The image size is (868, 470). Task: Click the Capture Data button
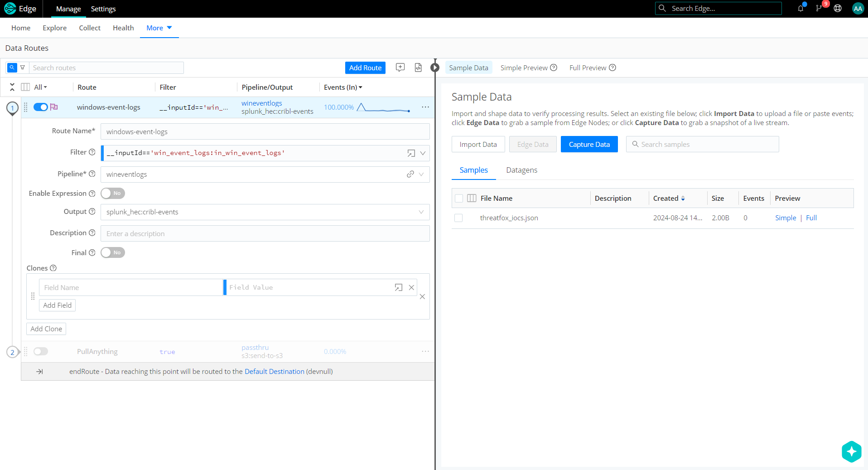tap(589, 145)
